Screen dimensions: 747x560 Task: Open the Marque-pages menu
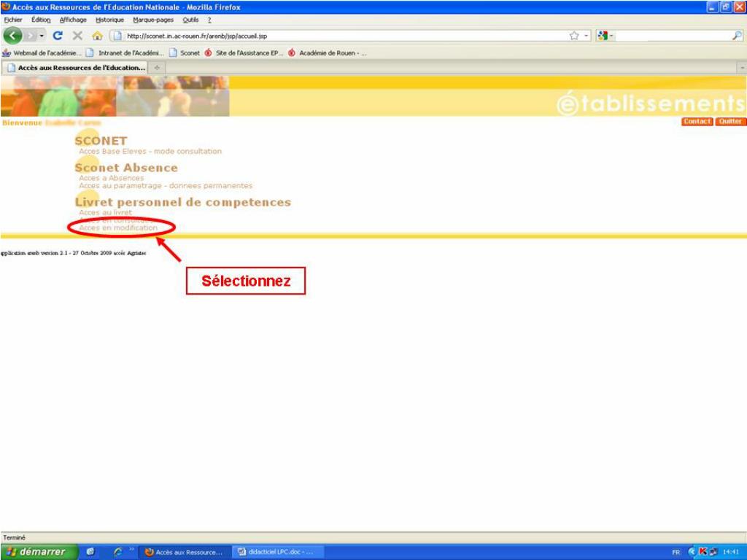coord(153,20)
